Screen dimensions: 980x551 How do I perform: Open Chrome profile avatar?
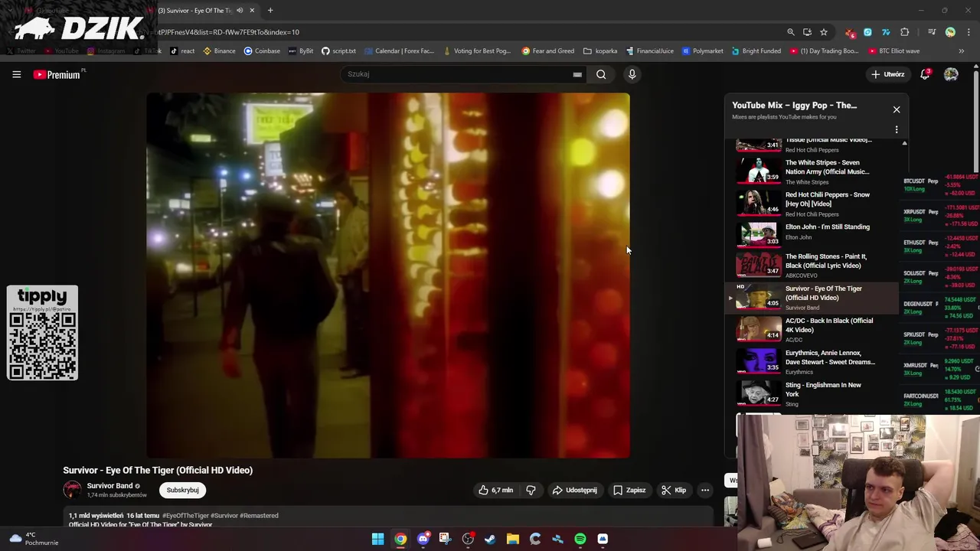950,32
